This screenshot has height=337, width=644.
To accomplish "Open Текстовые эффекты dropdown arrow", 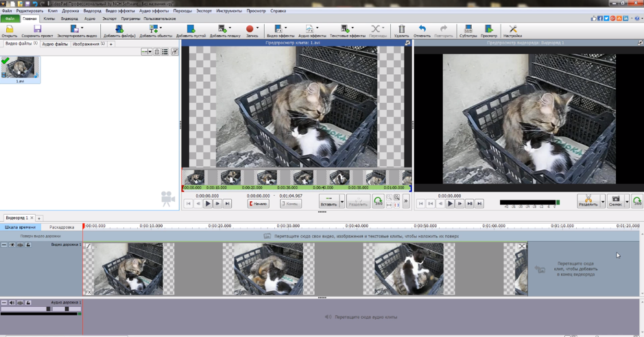I will [x=353, y=28].
